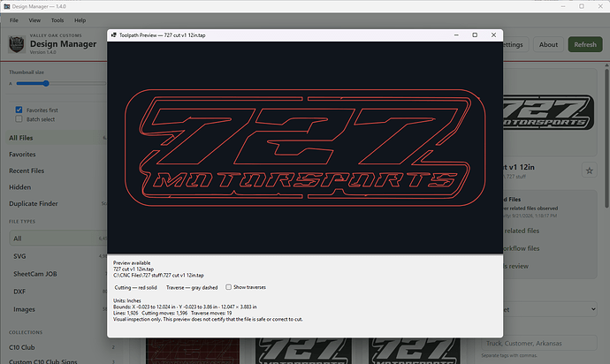Uncheck the Favorites first checkbox
The image size is (610, 364).
[19, 110]
